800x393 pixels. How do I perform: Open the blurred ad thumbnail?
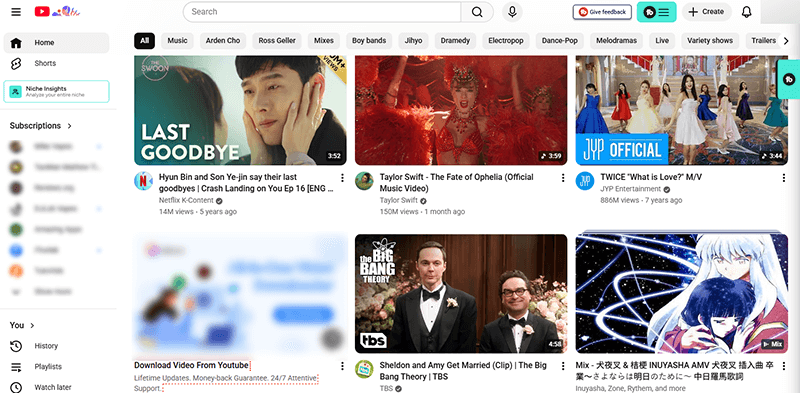(240, 293)
